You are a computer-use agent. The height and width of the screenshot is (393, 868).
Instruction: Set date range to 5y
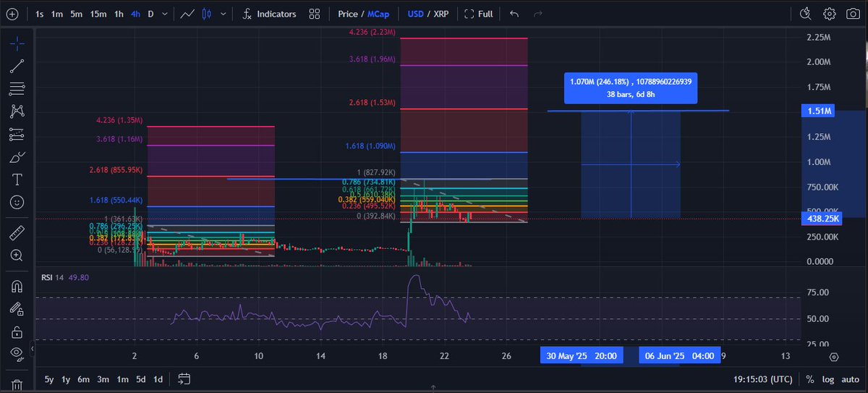tap(48, 379)
